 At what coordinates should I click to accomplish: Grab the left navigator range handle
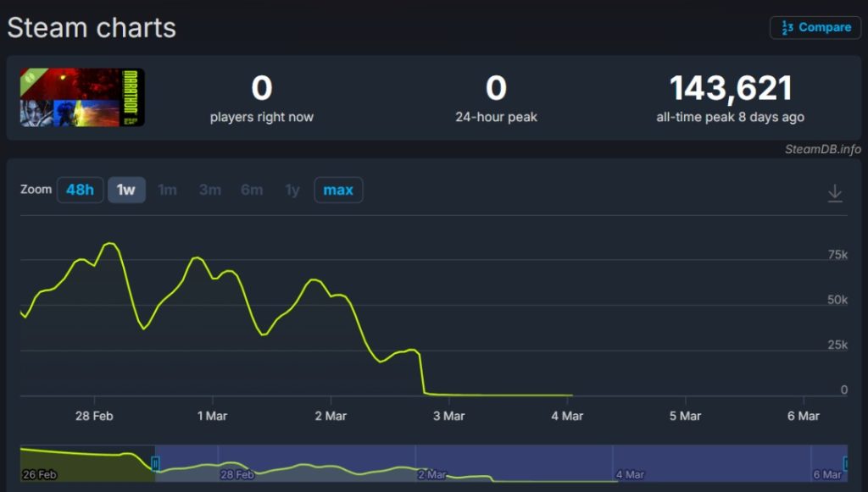coord(155,462)
